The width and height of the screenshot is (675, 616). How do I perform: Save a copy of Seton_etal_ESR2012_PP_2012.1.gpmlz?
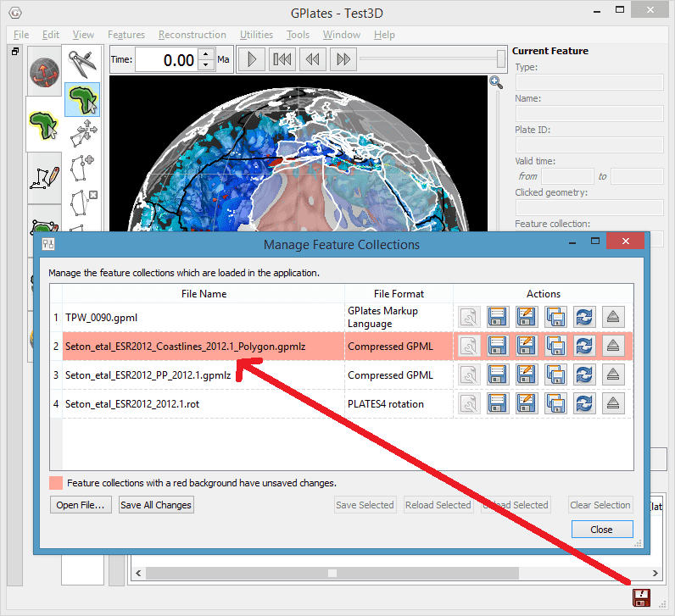(x=555, y=375)
